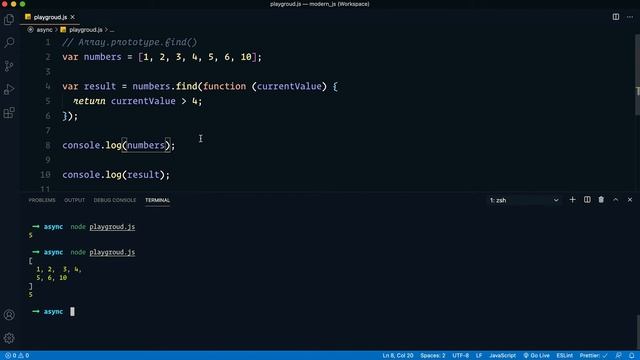Click the Prettier status item
The width and height of the screenshot is (640, 360).
pos(593,356)
